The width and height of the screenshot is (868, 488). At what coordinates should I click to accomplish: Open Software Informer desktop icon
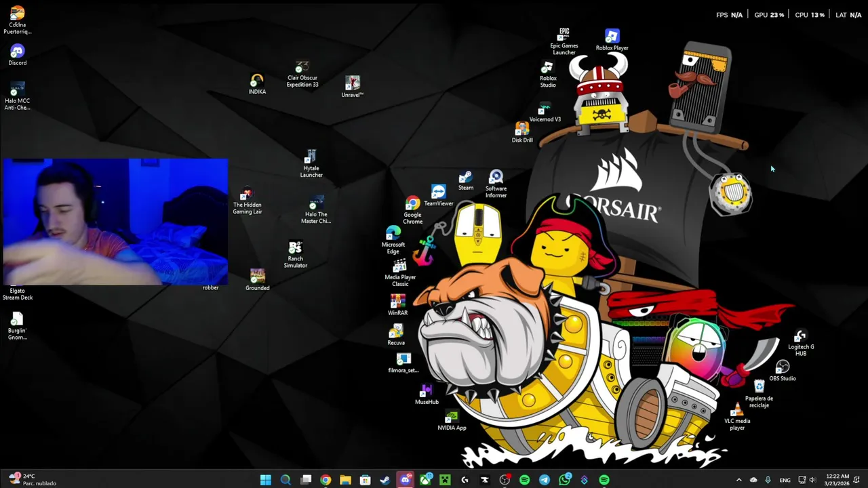pos(496,184)
